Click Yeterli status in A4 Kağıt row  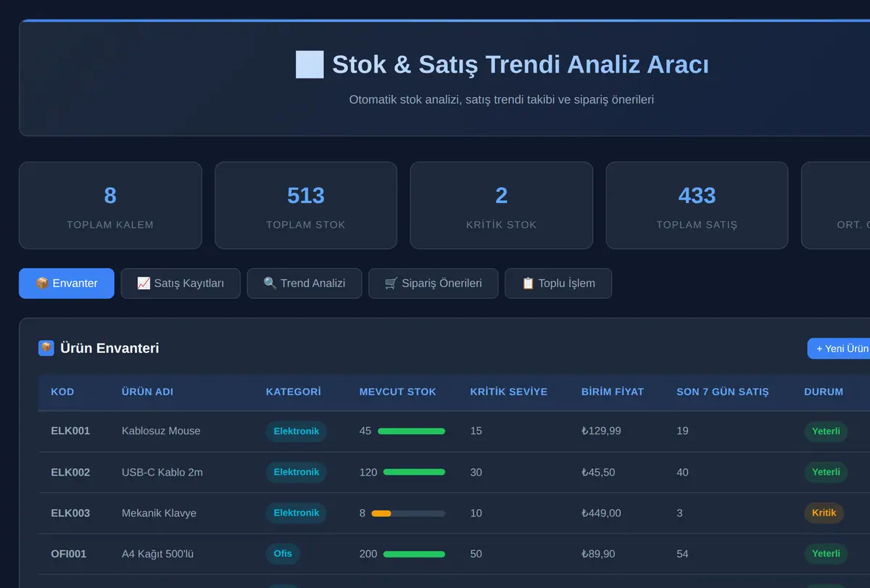[x=826, y=554]
